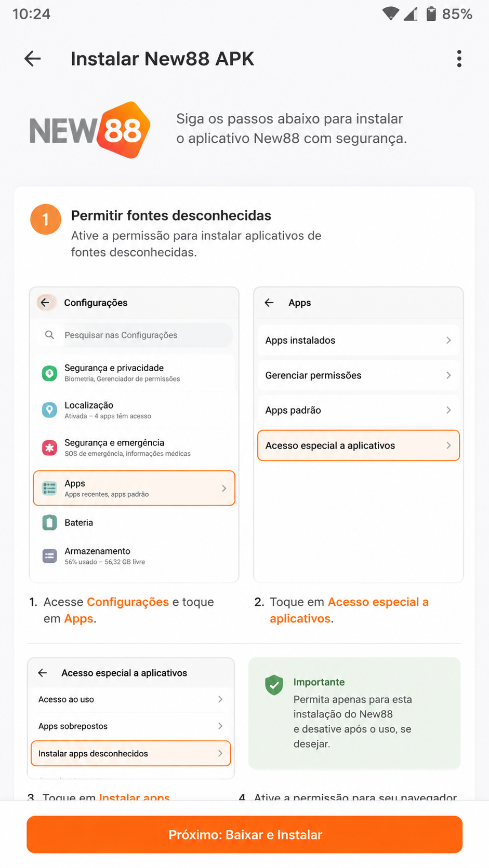
Task: Expand the Instalar apps desconhecidos chevron
Action: click(220, 753)
